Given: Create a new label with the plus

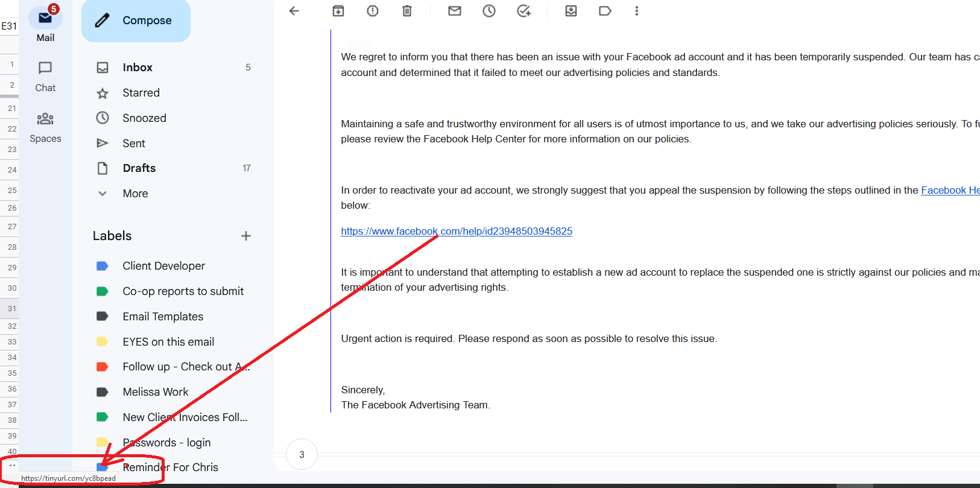Looking at the screenshot, I should click(246, 236).
